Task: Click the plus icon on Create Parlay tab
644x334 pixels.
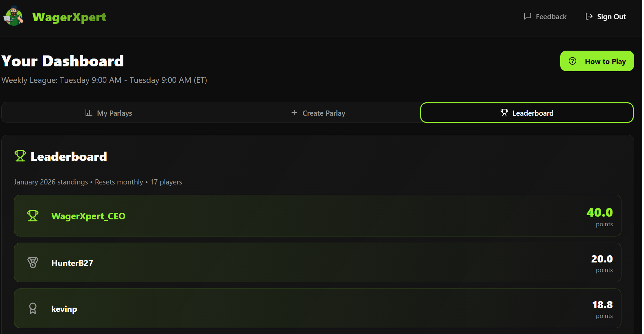Action: coord(295,113)
